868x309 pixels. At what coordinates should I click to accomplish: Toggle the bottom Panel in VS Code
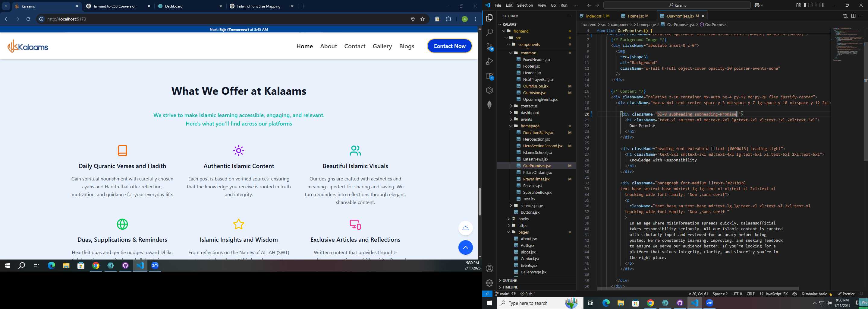click(814, 5)
